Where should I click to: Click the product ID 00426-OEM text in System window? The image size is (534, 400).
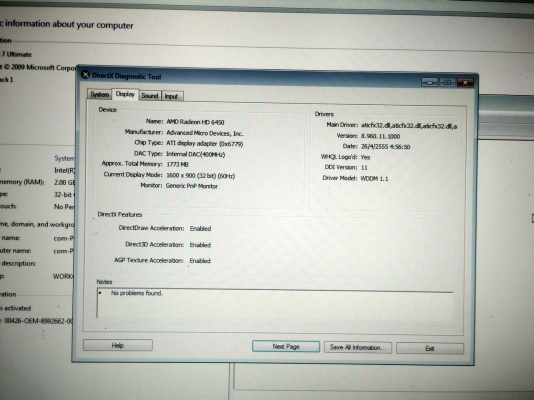(38, 321)
